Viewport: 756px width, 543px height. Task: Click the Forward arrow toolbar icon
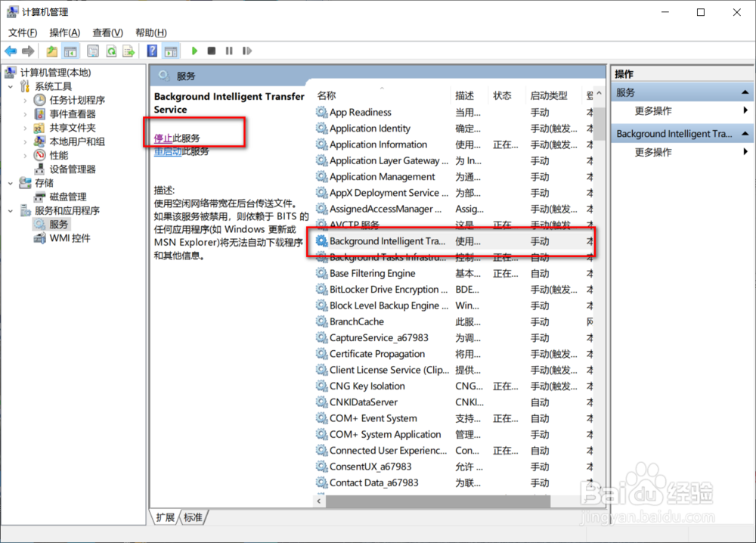click(x=29, y=51)
